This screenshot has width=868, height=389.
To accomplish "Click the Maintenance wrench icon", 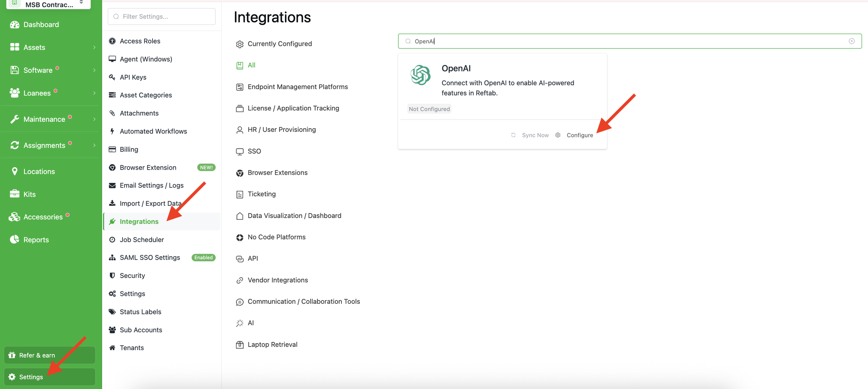I will point(15,119).
